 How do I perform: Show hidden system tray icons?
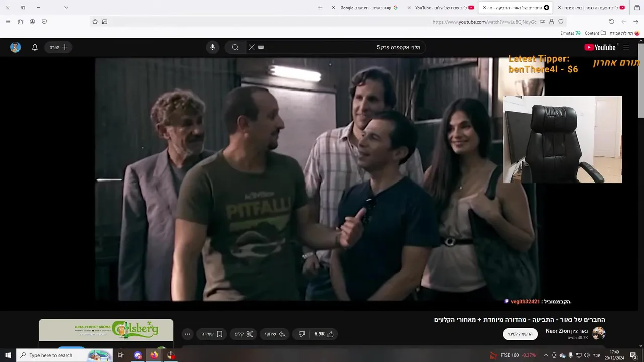click(546, 355)
